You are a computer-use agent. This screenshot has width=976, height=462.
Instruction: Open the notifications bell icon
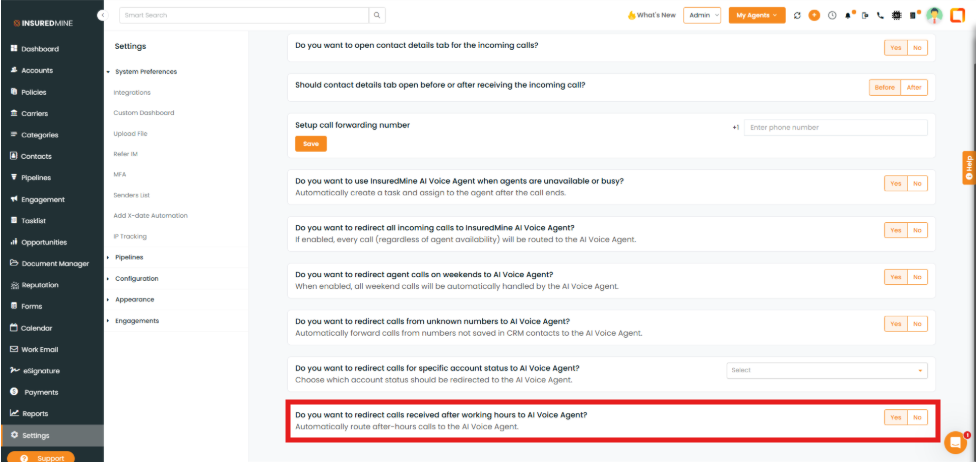(x=849, y=15)
